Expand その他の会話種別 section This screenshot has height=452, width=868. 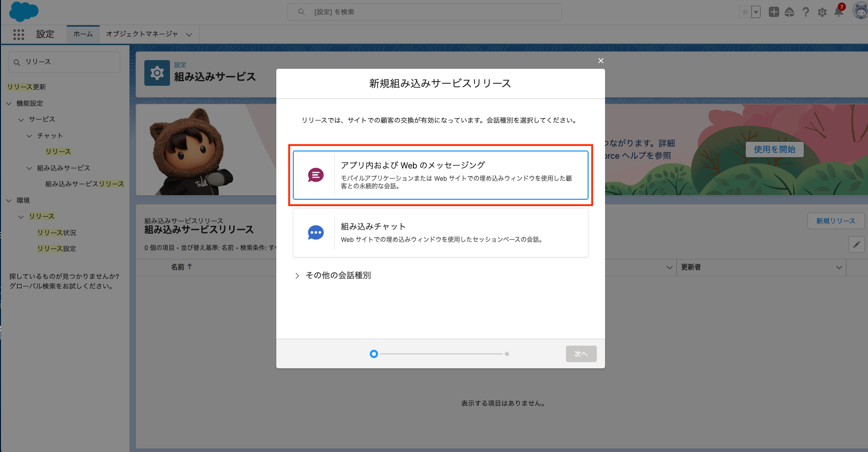[333, 275]
